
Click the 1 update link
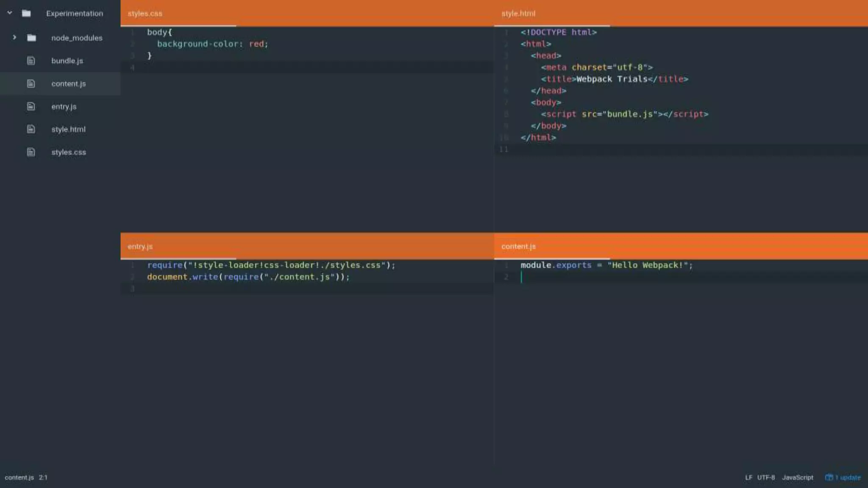848,477
